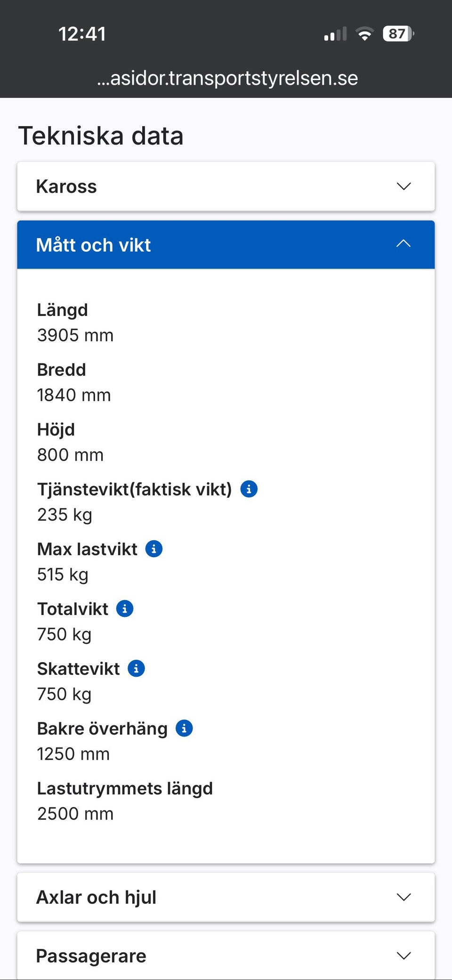Tap the cellular signal bars icon

click(335, 34)
